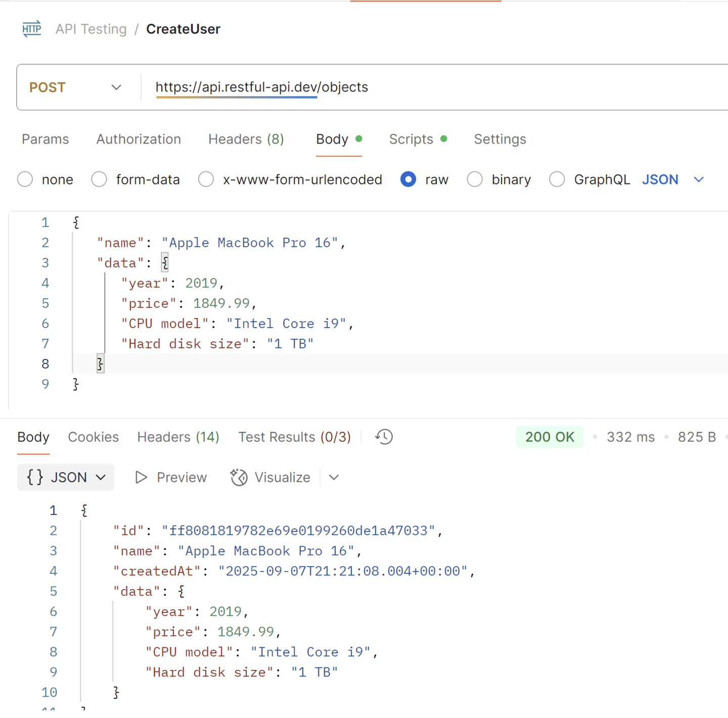Screen dimensions: 728x718
Task: Open the JSON body format dropdown
Action: [699, 179]
